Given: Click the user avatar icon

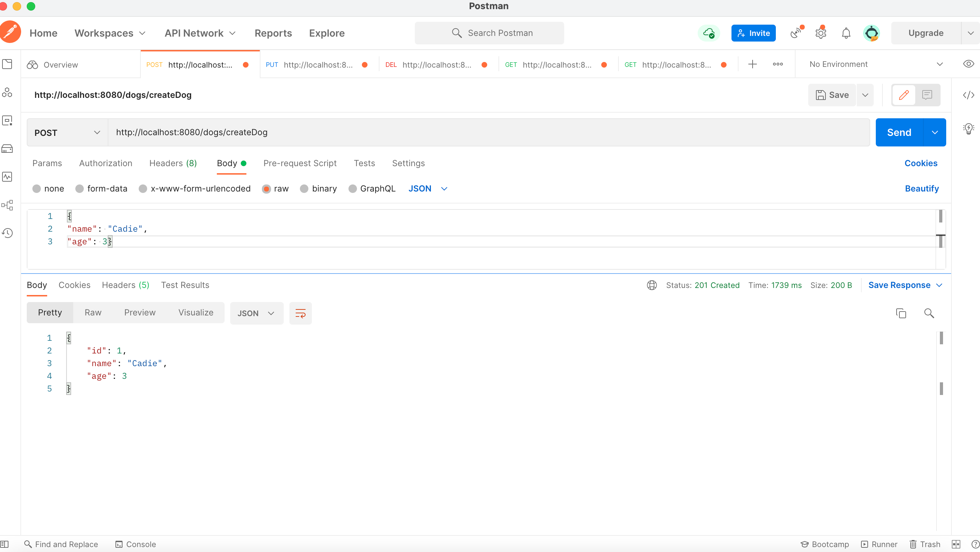Looking at the screenshot, I should tap(871, 33).
